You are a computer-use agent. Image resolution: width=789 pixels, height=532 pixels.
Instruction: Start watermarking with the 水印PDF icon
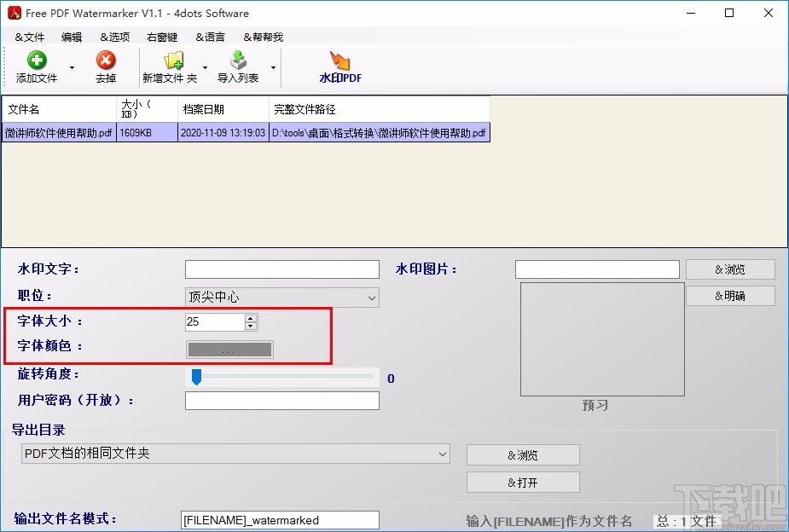pos(339,61)
